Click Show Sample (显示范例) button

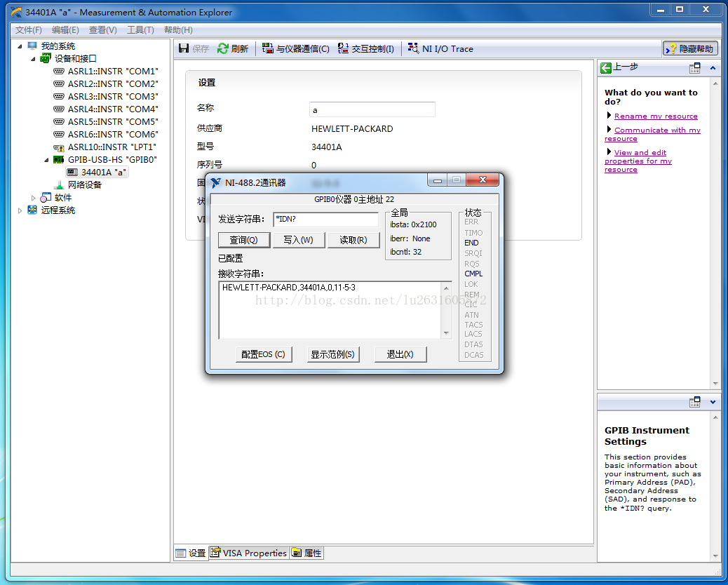point(332,354)
